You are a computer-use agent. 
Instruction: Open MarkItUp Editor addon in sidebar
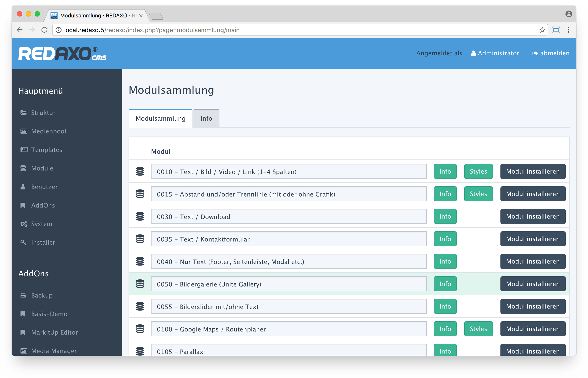coord(54,332)
